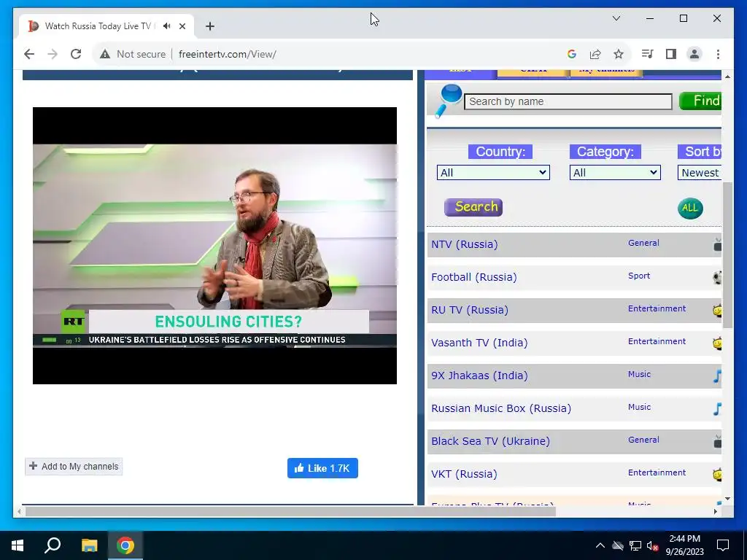Screen dimensions: 747x560
Task: Open File Explorer from the taskbar
Action: click(89, 545)
